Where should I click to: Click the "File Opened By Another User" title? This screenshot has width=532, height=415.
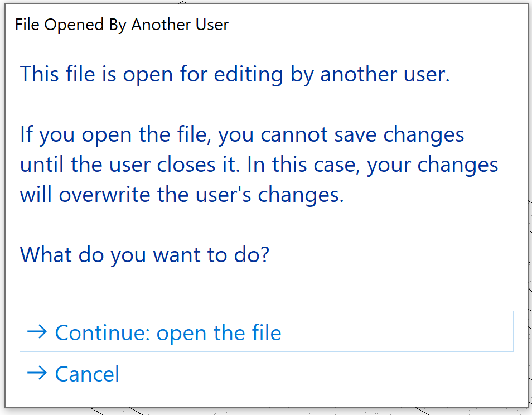[x=122, y=25]
